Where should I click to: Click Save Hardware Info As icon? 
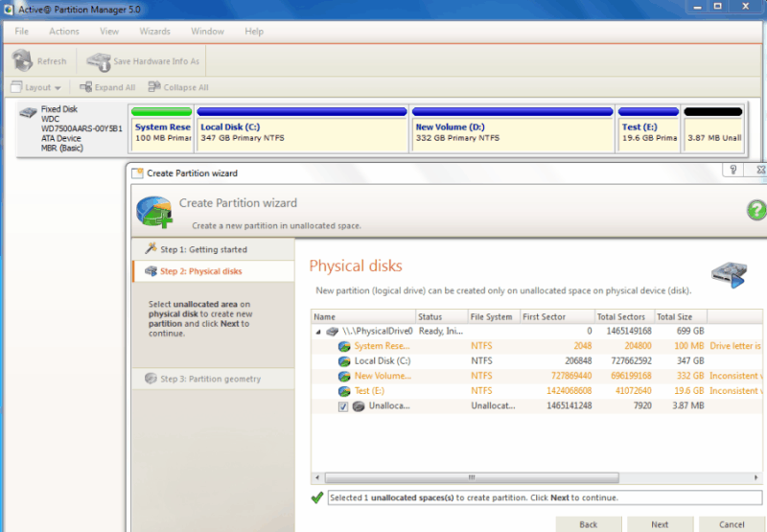tap(99, 61)
